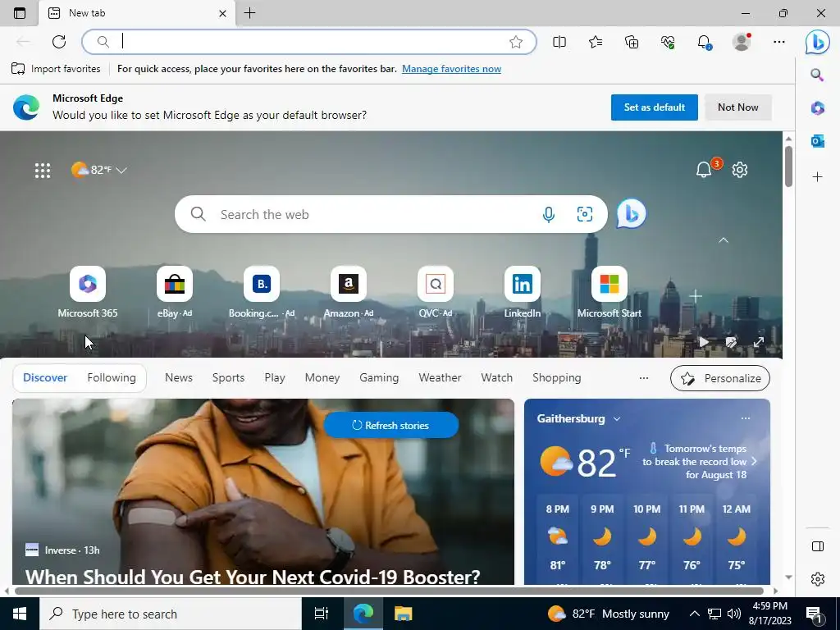Show more feed categories ellipsis

point(644,377)
